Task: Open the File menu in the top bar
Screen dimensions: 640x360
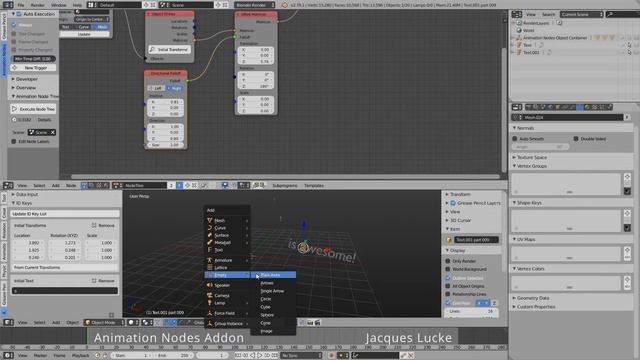Action: pyautogui.click(x=20, y=5)
